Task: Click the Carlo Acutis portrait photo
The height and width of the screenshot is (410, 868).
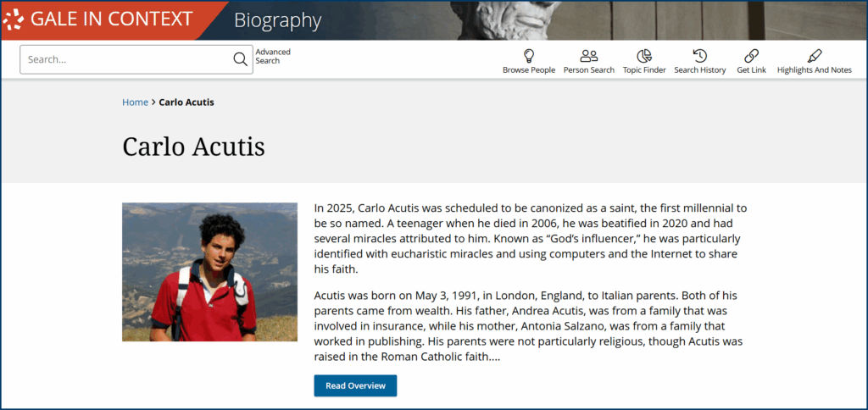Action: pyautogui.click(x=209, y=272)
